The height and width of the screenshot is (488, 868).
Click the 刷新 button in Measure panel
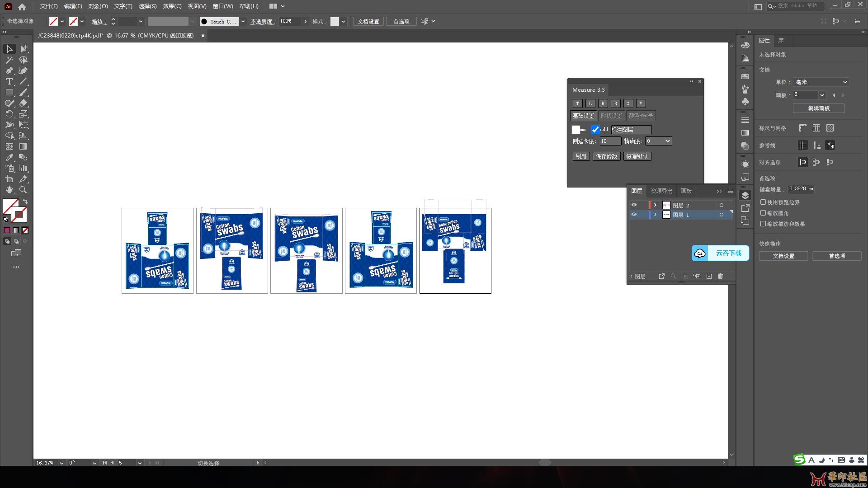(581, 156)
